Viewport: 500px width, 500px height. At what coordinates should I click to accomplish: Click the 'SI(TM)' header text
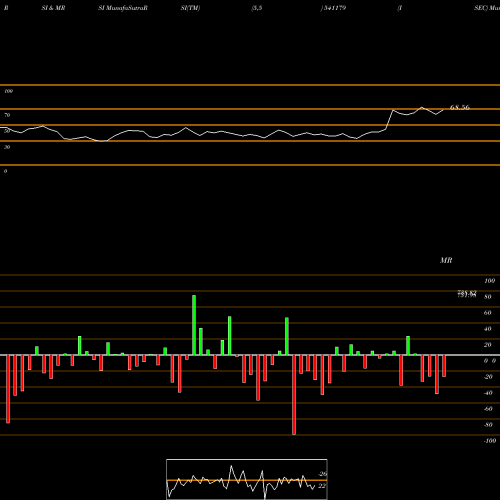tap(190, 8)
